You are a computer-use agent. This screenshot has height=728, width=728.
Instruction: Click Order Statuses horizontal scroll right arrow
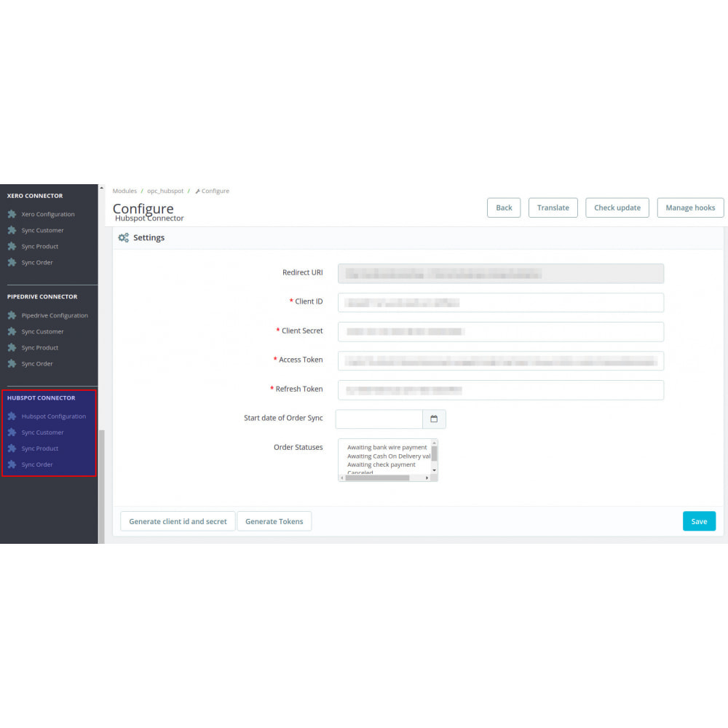click(x=427, y=478)
